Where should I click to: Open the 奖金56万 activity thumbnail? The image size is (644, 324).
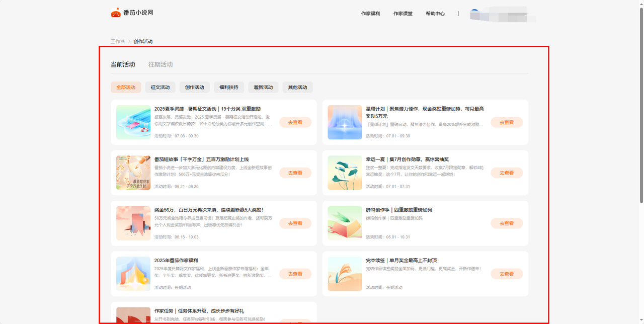click(x=133, y=223)
